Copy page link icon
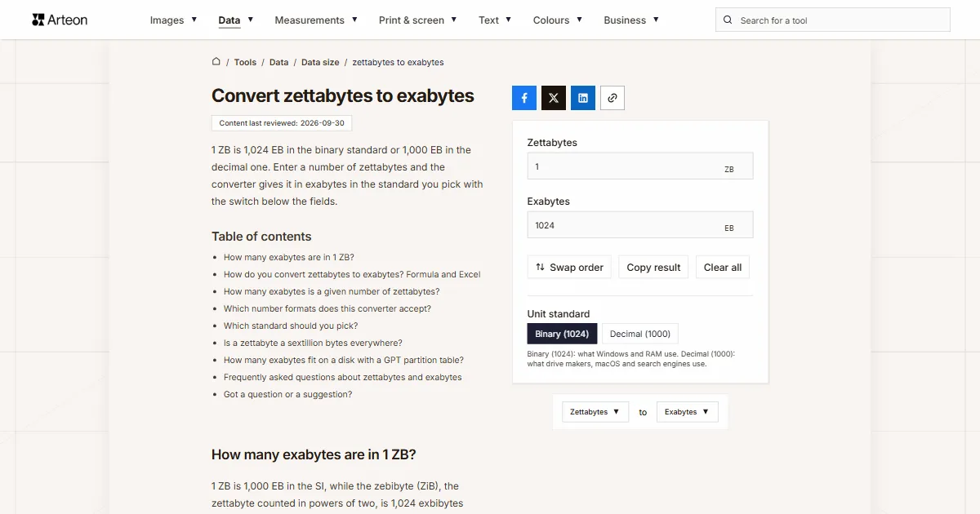This screenshot has height=514, width=980. click(612, 98)
